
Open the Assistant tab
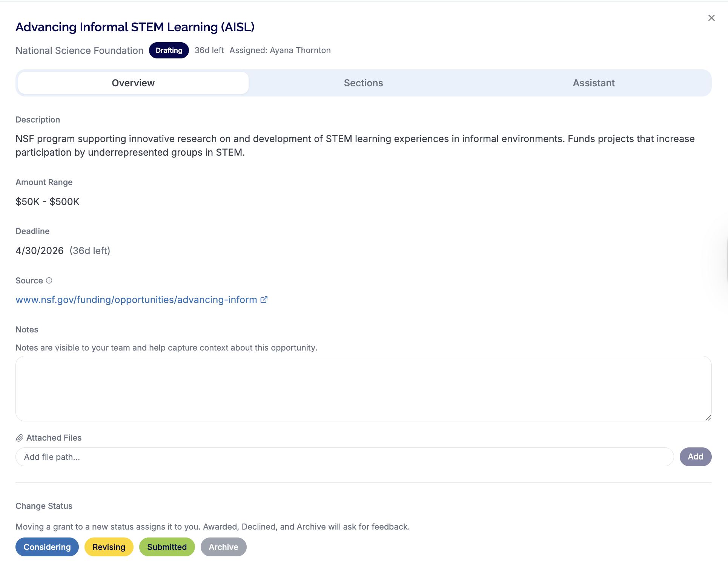tap(593, 83)
